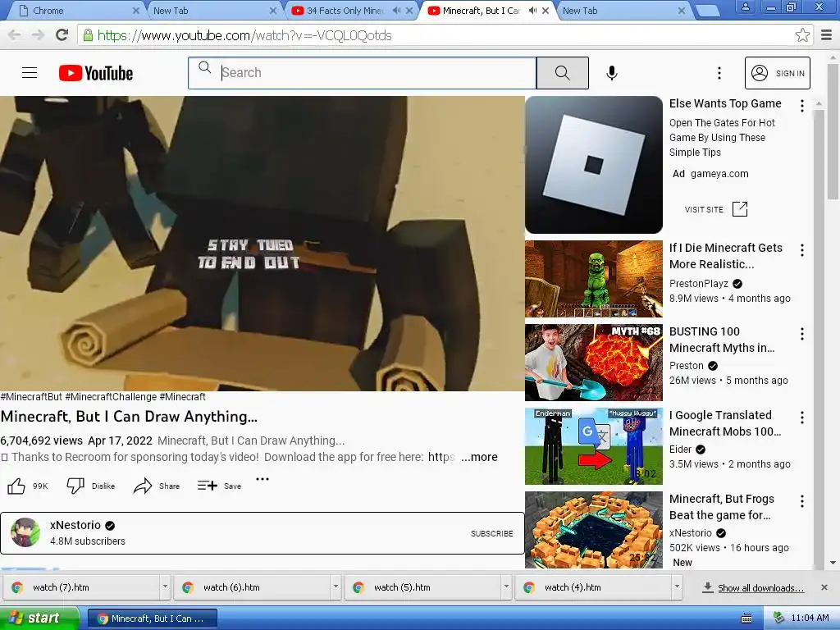Expand dropdown for watch (6).htm download

[x=336, y=587]
